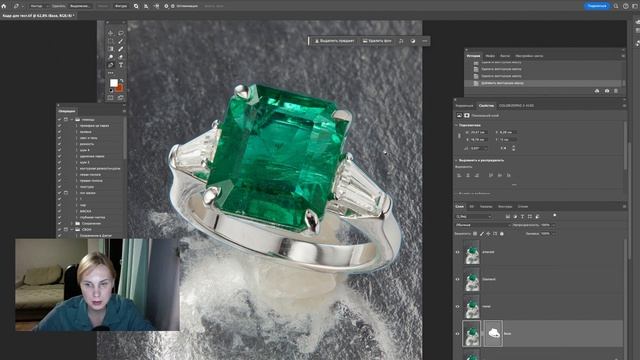
Task: Select the Move tool
Action: (x=111, y=33)
